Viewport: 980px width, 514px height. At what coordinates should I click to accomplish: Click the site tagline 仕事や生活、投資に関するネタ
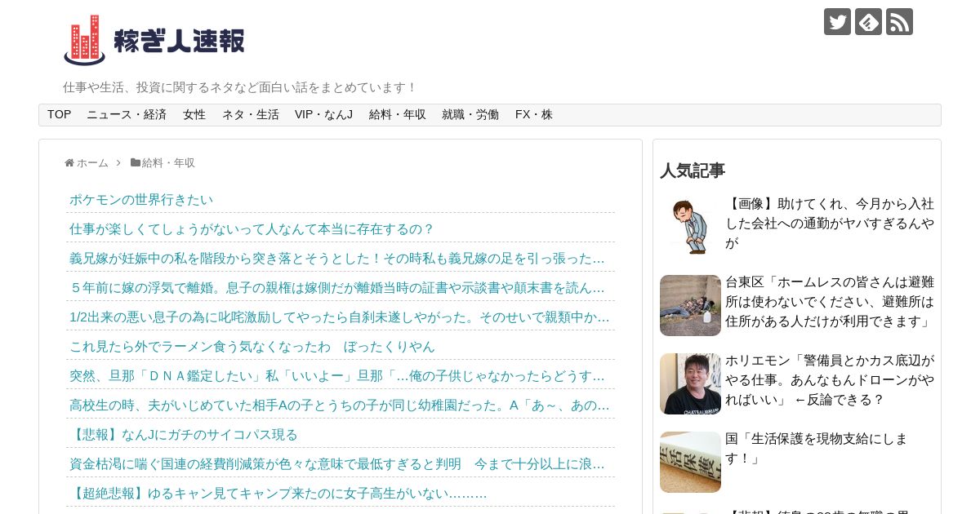click(240, 87)
